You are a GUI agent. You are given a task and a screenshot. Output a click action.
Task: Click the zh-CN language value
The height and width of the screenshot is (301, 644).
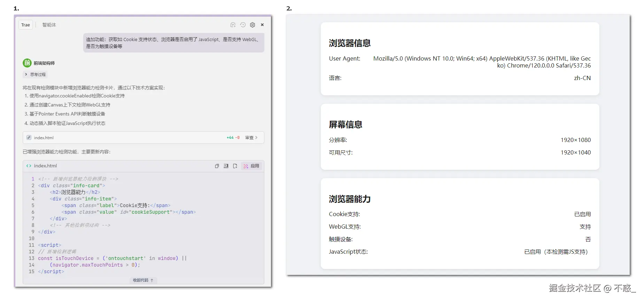[582, 78]
